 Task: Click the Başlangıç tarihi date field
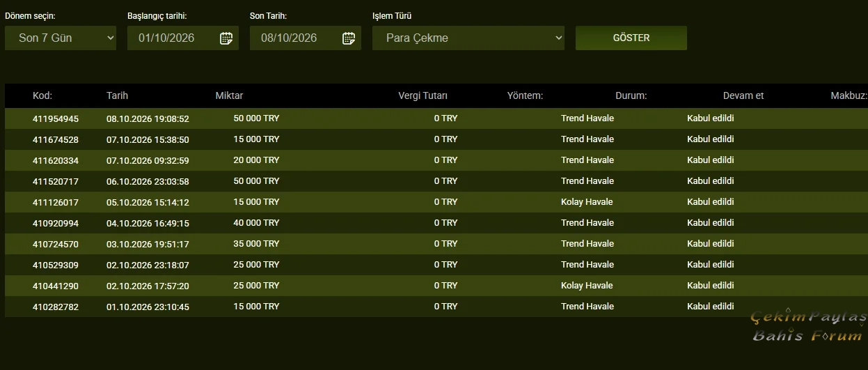[183, 38]
